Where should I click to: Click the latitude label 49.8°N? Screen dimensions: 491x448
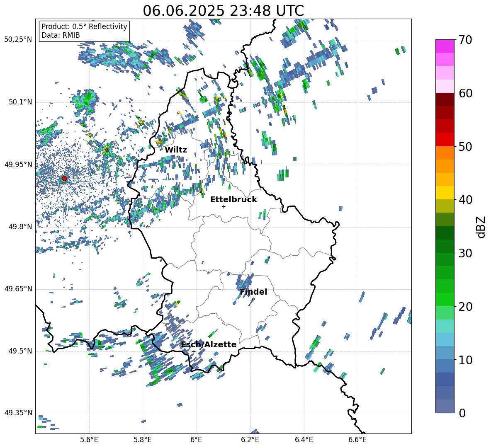(20, 227)
